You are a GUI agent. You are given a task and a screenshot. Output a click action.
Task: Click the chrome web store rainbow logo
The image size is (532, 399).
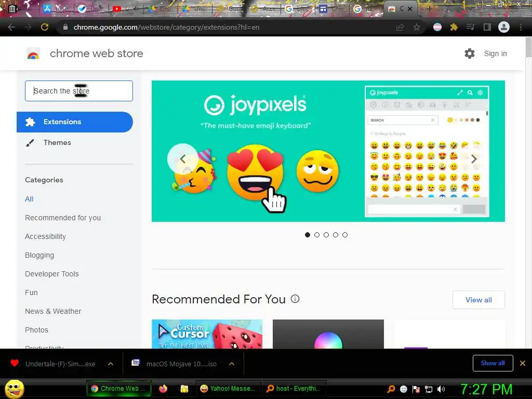pyautogui.click(x=33, y=54)
